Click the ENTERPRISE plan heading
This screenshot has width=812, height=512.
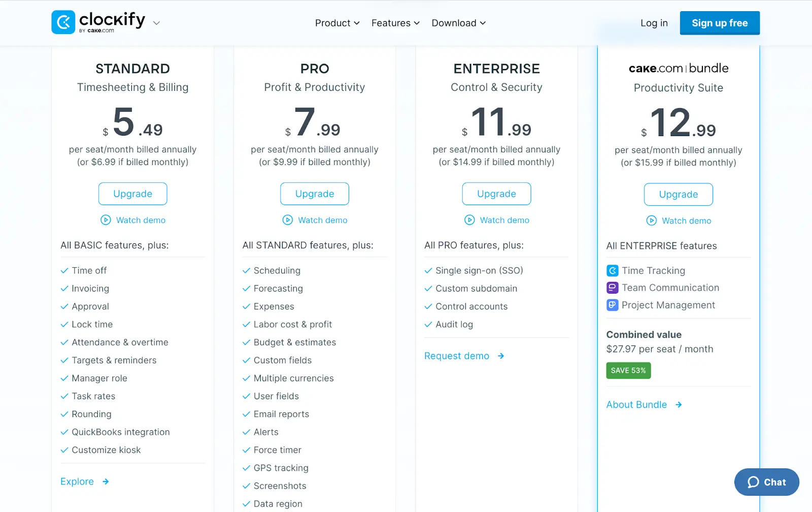pos(496,69)
